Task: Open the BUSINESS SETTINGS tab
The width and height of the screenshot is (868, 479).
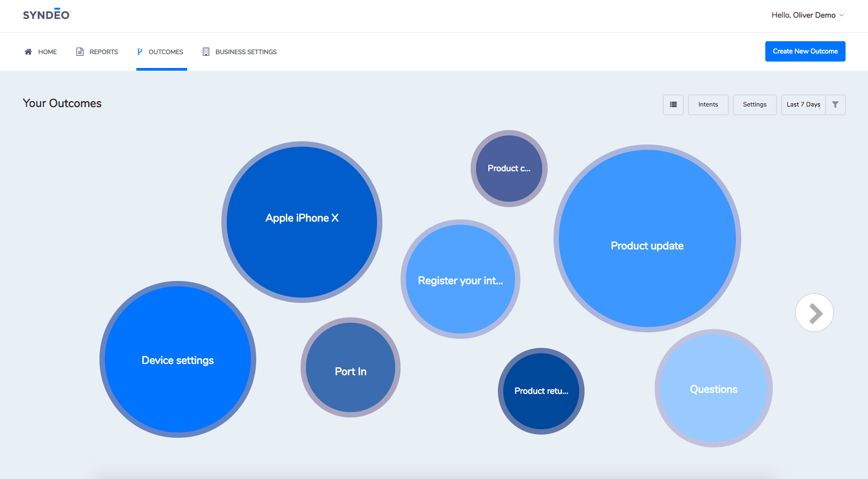Action: coord(240,52)
